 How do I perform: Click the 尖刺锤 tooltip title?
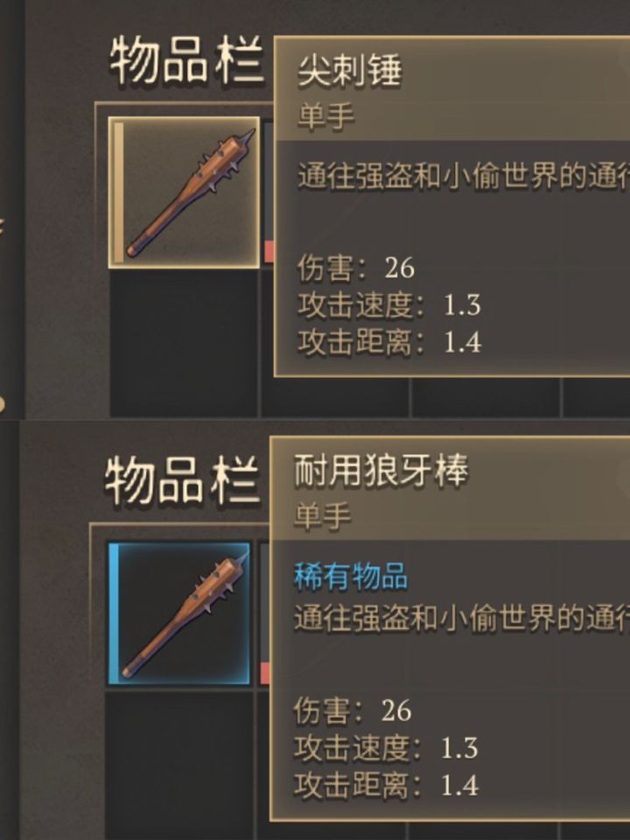[x=349, y=70]
